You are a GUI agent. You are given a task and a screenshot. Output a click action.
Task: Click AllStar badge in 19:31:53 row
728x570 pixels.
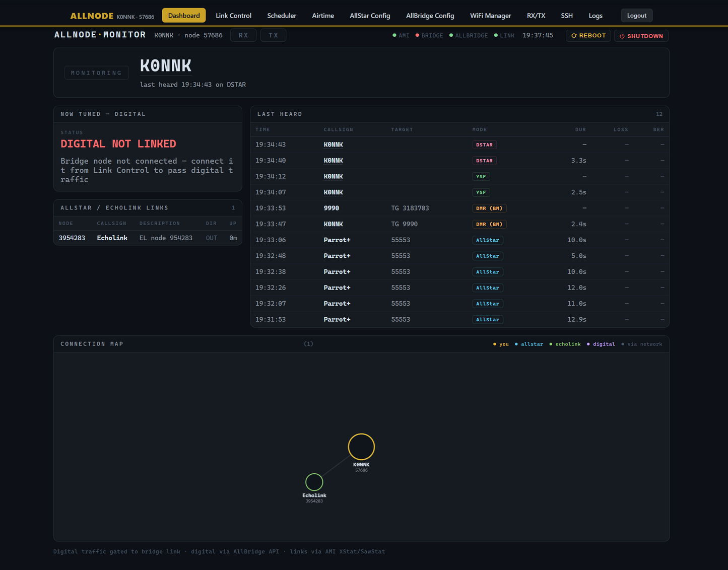488,320
